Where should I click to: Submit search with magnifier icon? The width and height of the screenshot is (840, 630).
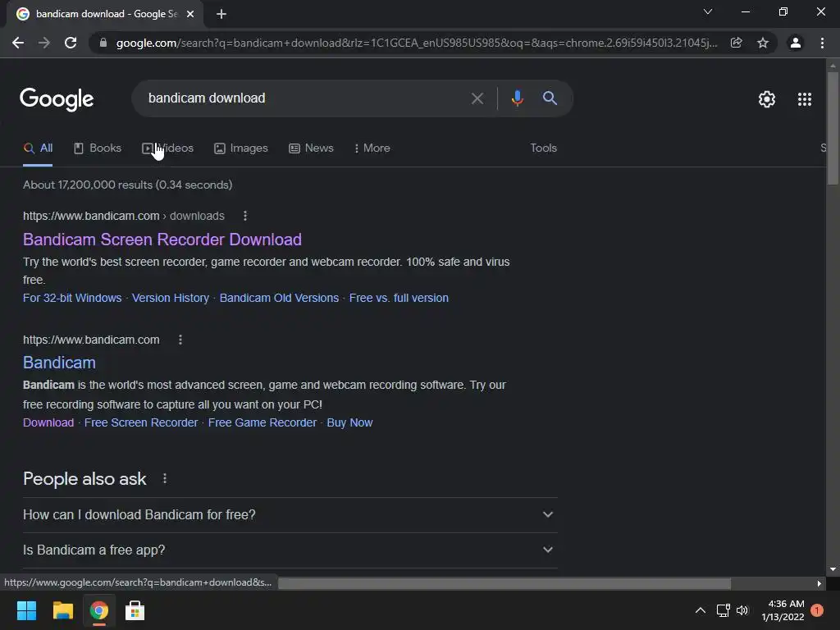550,98
